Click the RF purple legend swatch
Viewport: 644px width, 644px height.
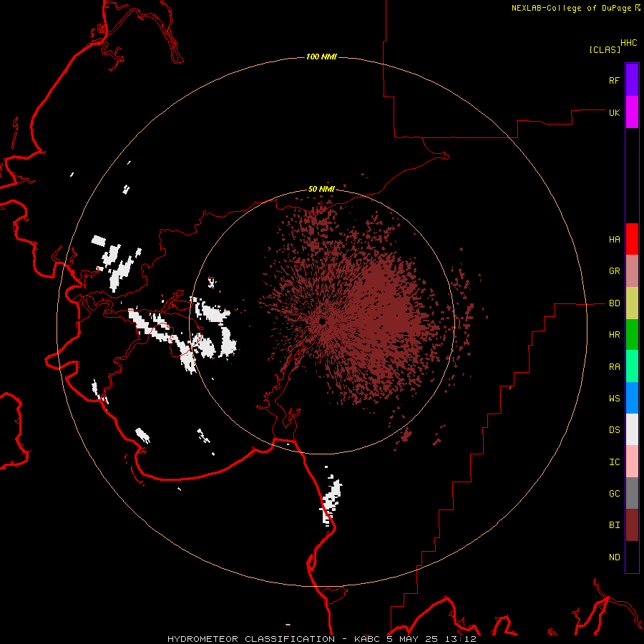(x=632, y=80)
